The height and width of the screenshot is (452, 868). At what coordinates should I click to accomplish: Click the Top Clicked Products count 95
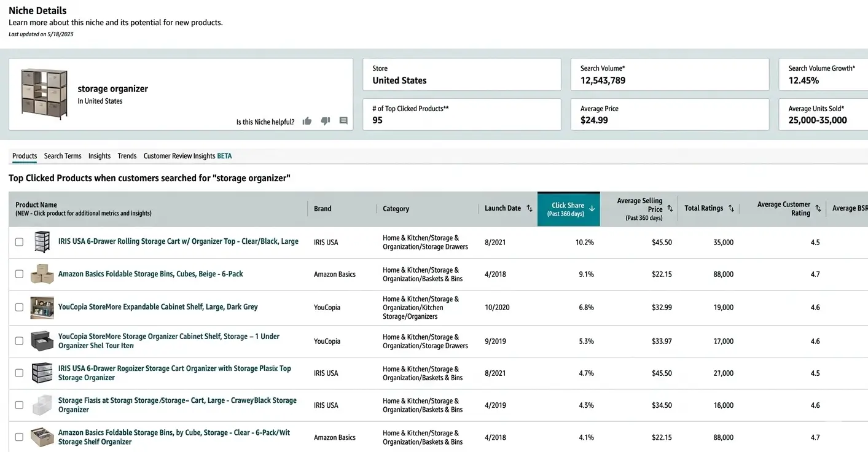(x=377, y=120)
